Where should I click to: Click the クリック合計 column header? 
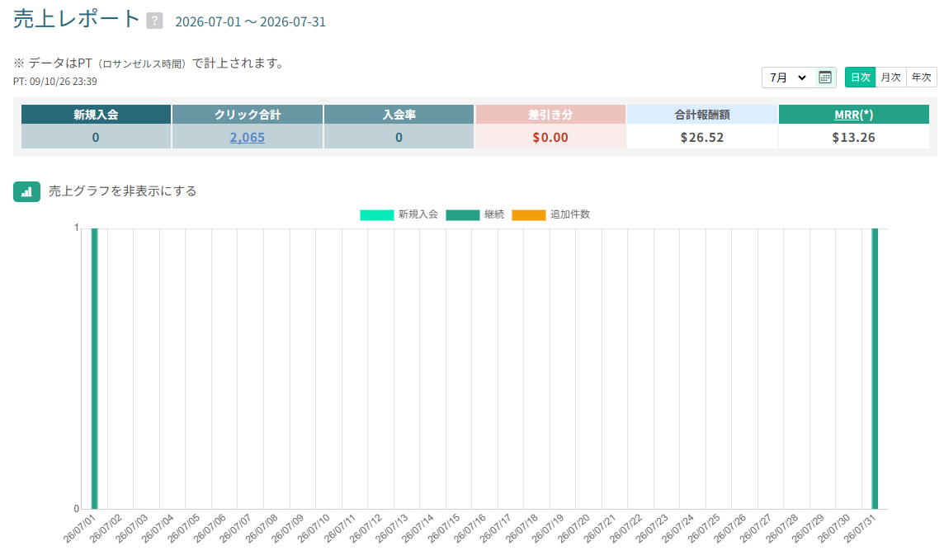248,115
